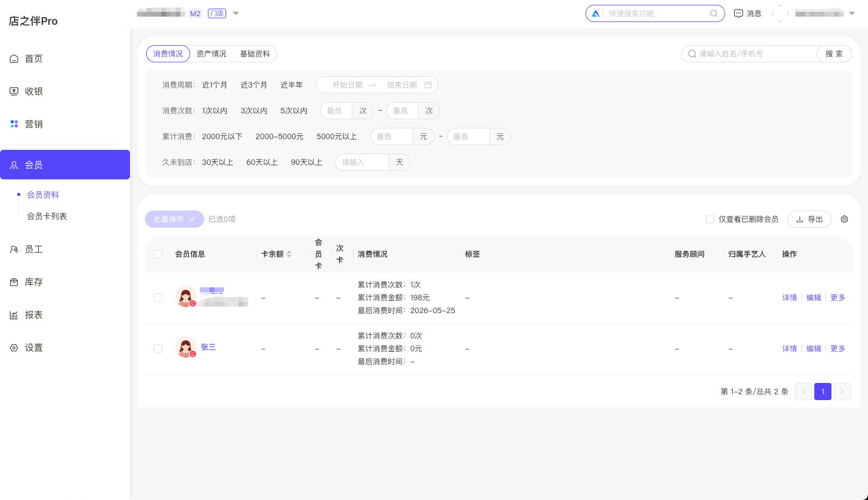Filter consumption period by 近1个月
The image size is (868, 500).
pyautogui.click(x=214, y=85)
